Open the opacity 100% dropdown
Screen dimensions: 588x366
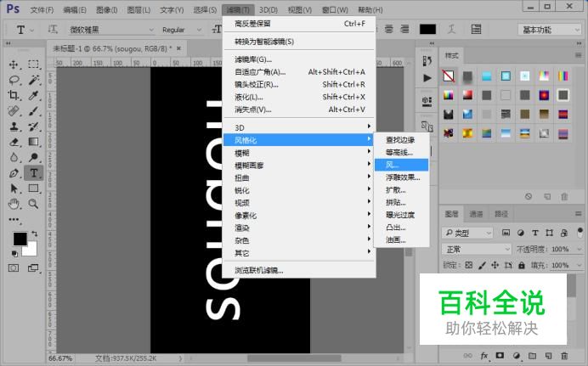point(579,249)
